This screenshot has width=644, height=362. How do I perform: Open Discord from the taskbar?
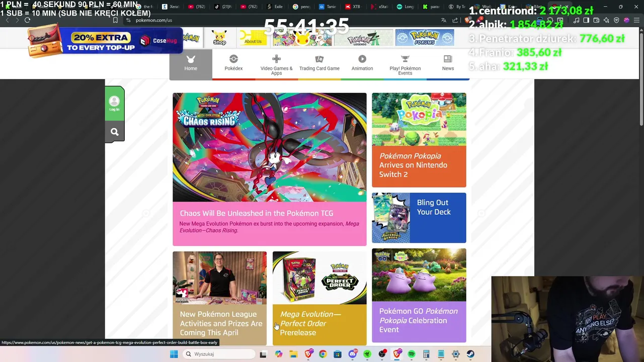(x=353, y=354)
